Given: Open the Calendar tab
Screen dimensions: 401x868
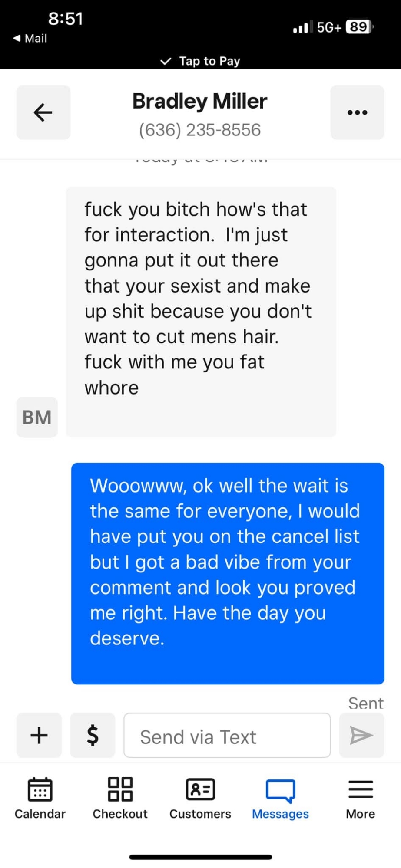Looking at the screenshot, I should (x=40, y=799).
